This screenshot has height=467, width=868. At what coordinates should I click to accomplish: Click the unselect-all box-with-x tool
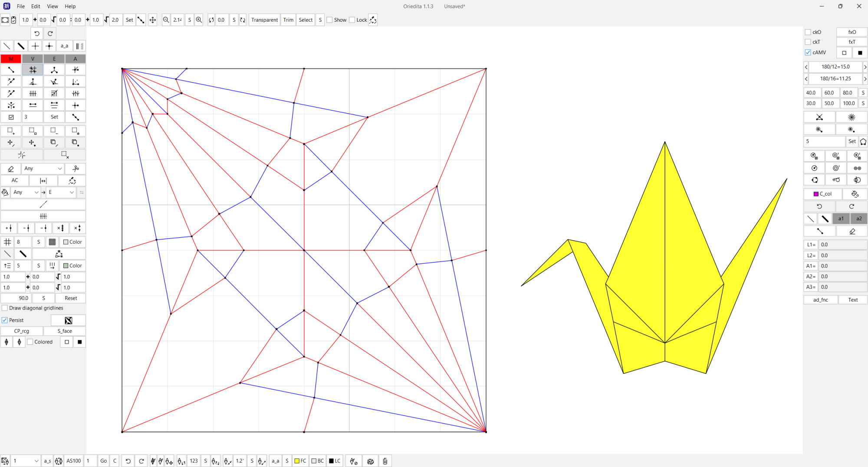pos(65,155)
